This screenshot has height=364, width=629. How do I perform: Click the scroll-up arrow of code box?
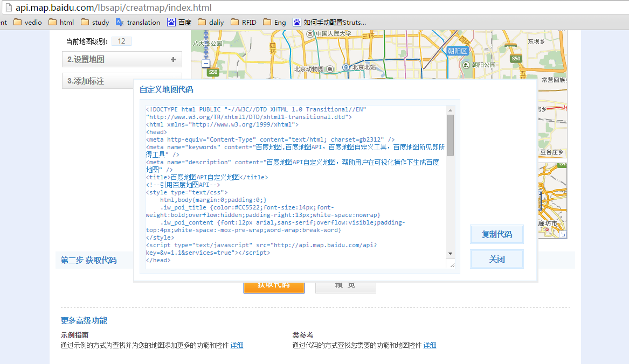[450, 110]
